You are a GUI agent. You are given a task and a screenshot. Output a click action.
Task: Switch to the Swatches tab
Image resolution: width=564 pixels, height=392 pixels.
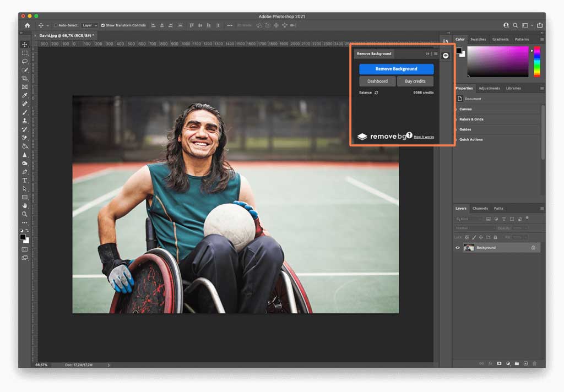click(x=478, y=39)
